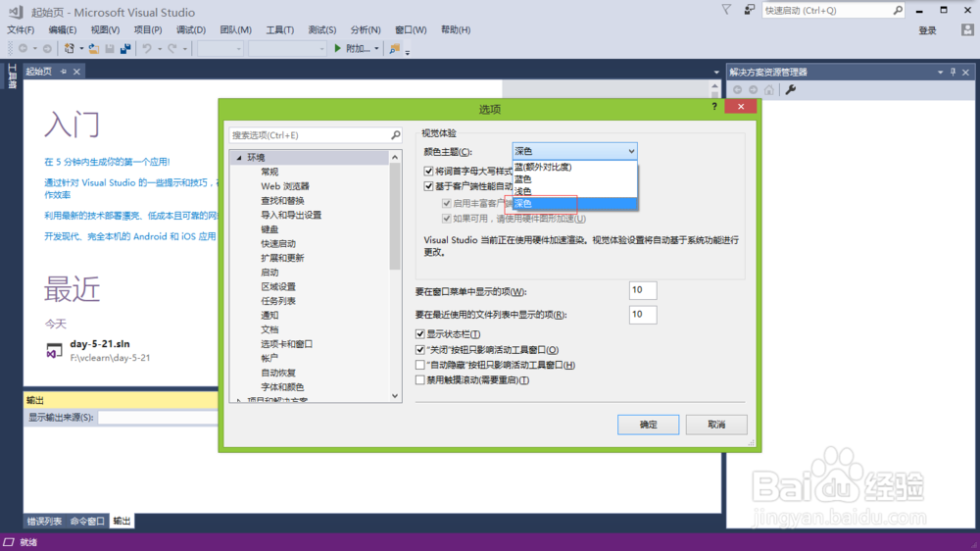Click the Redo arrow icon
980x551 pixels.
coord(171,48)
